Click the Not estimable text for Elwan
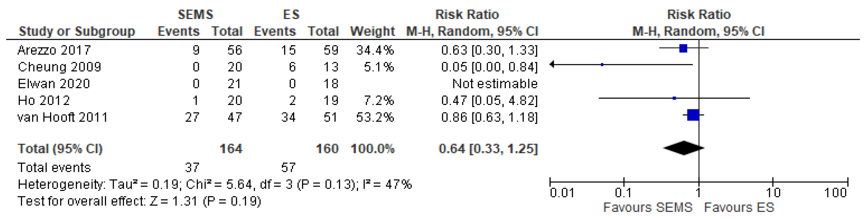 [495, 84]
